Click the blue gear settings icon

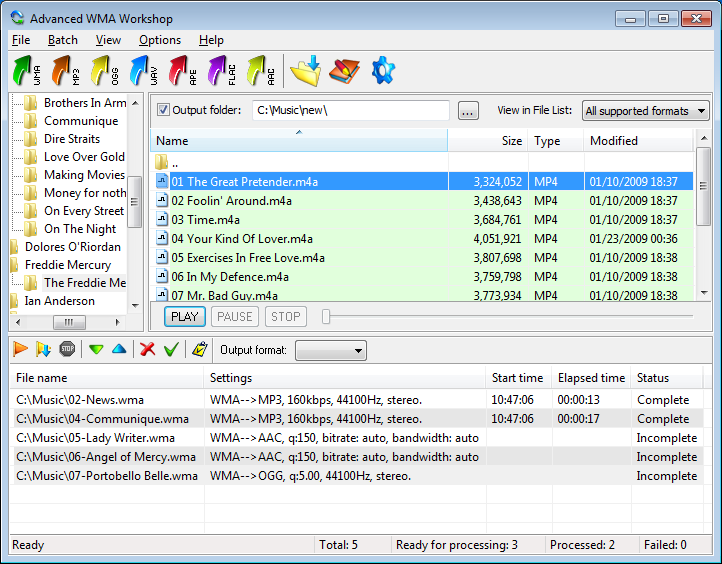point(383,70)
